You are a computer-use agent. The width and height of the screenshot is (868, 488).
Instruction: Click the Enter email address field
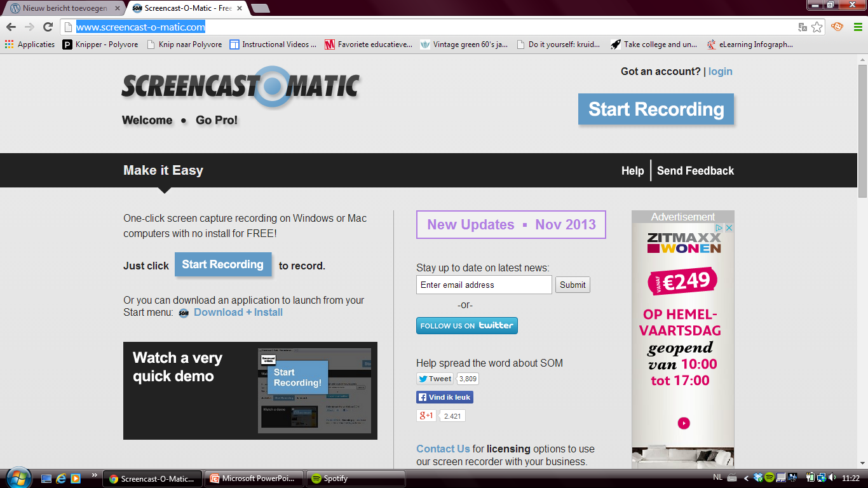(x=484, y=285)
